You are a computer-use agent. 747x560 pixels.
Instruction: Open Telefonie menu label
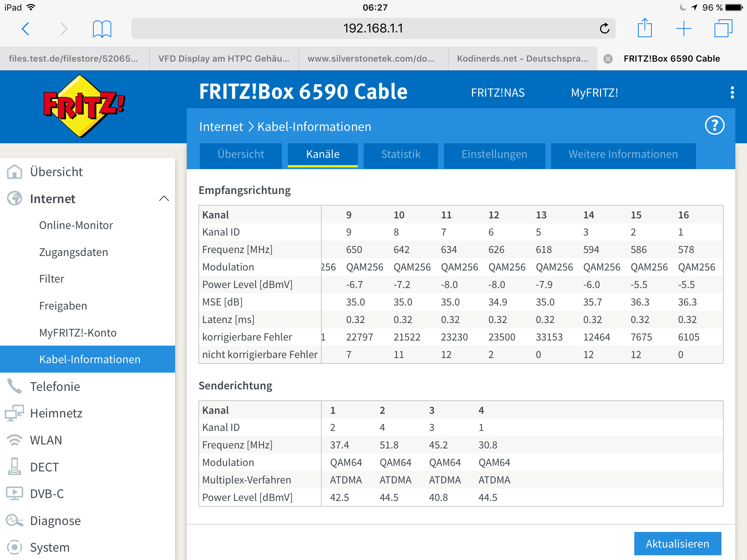point(55,386)
